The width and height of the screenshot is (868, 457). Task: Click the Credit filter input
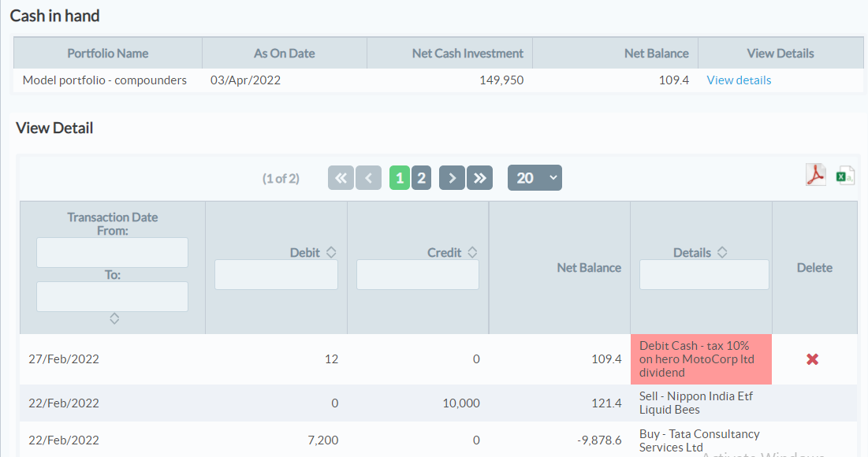click(x=417, y=274)
